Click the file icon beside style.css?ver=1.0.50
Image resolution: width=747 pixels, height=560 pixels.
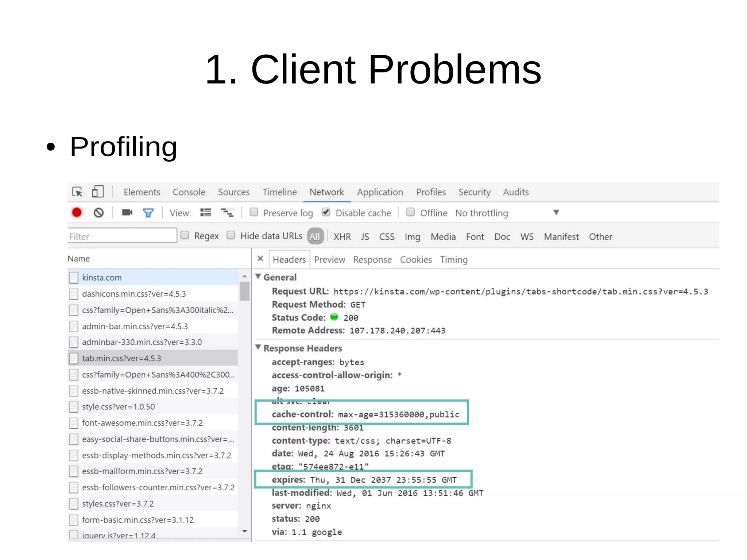(74, 407)
